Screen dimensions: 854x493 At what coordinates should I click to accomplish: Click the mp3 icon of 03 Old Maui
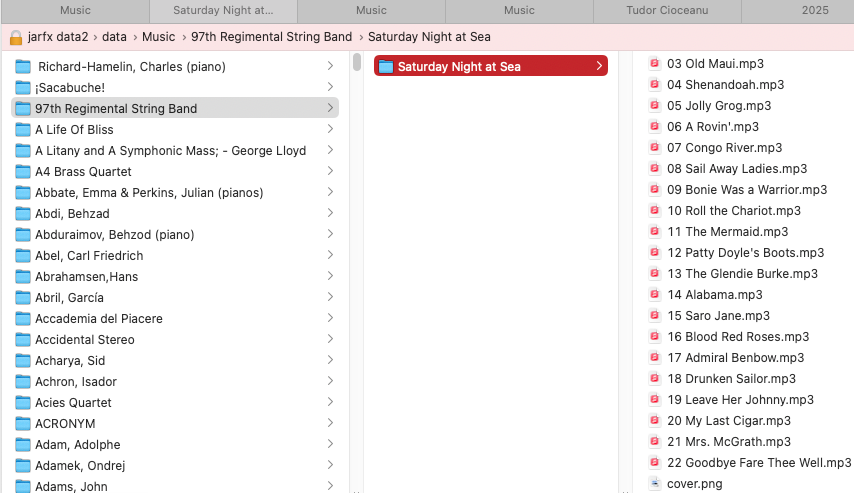(655, 63)
